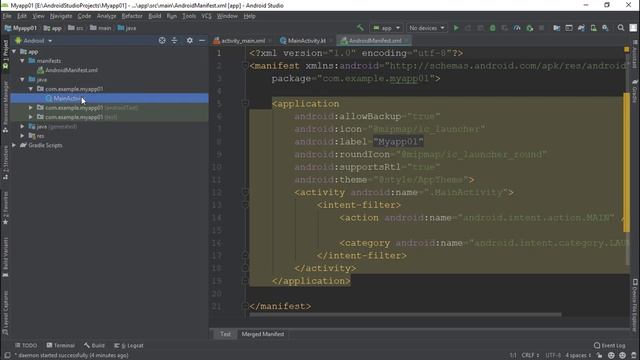Fold the application tag at line 5
The image size is (640, 360).
click(x=245, y=104)
